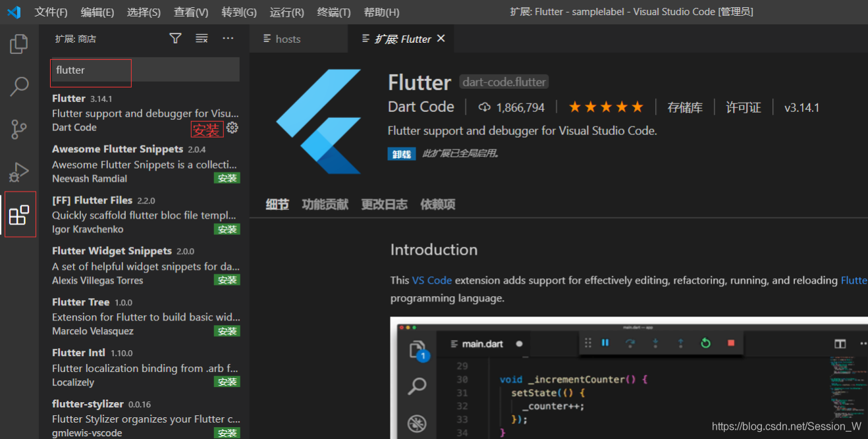Install [FF] Flutter Files extension
Screen dimensions: 868x439
(x=227, y=229)
